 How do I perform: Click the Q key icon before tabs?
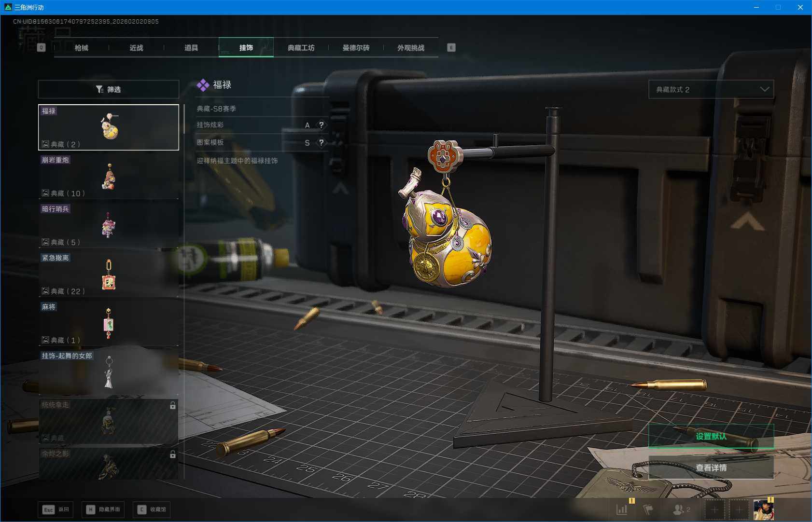tap(41, 48)
